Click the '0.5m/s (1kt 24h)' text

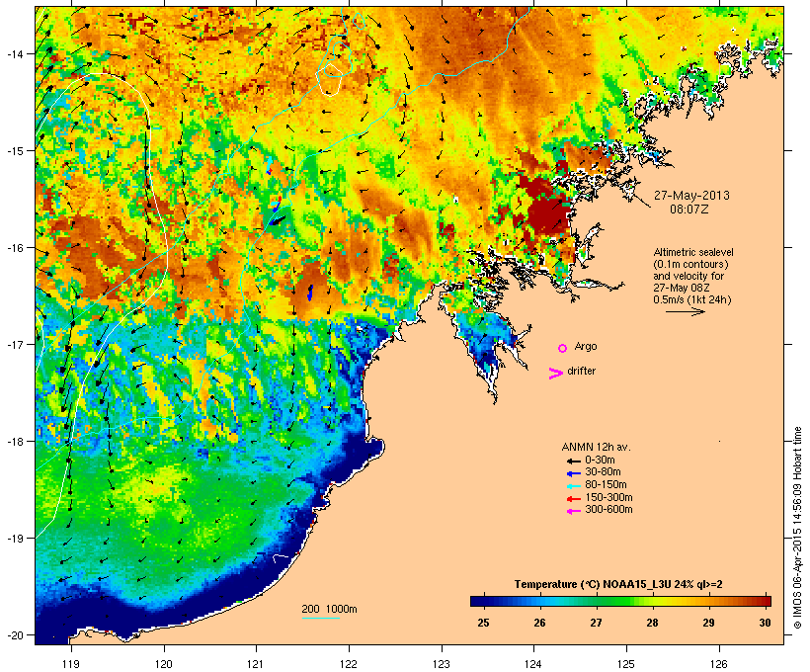click(x=692, y=299)
